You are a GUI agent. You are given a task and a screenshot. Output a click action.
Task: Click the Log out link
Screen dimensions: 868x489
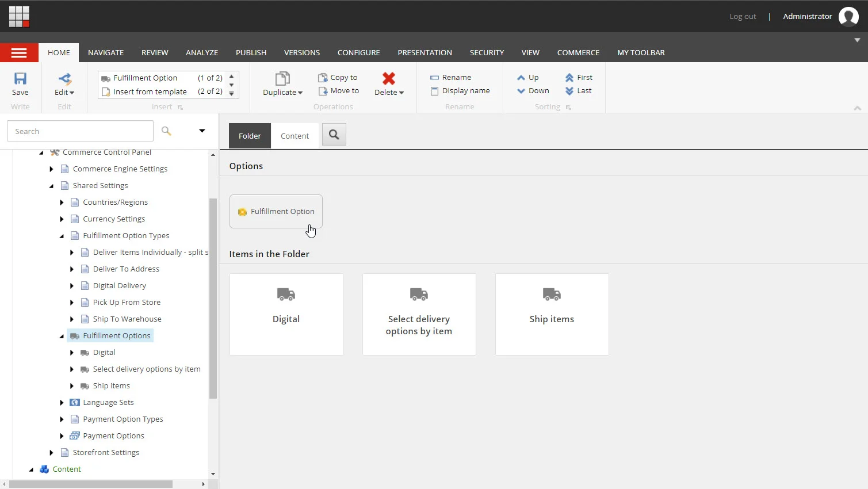pos(743,17)
